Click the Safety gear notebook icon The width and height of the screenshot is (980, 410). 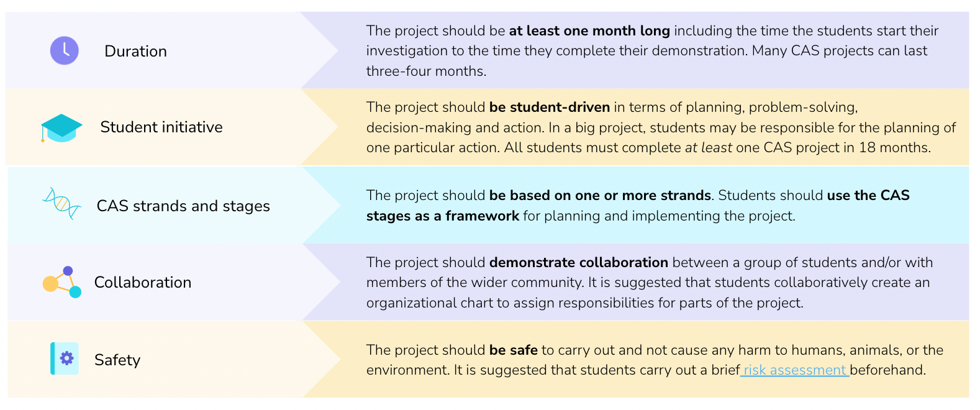(65, 358)
